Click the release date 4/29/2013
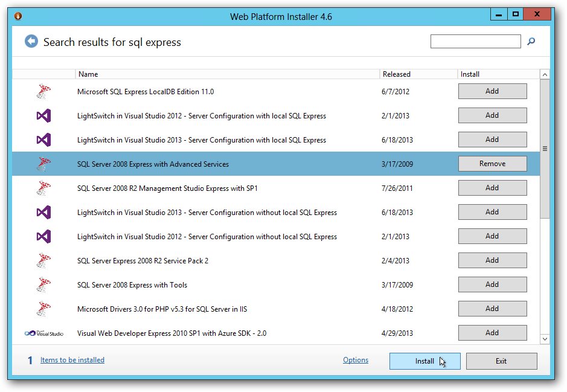 [397, 333]
